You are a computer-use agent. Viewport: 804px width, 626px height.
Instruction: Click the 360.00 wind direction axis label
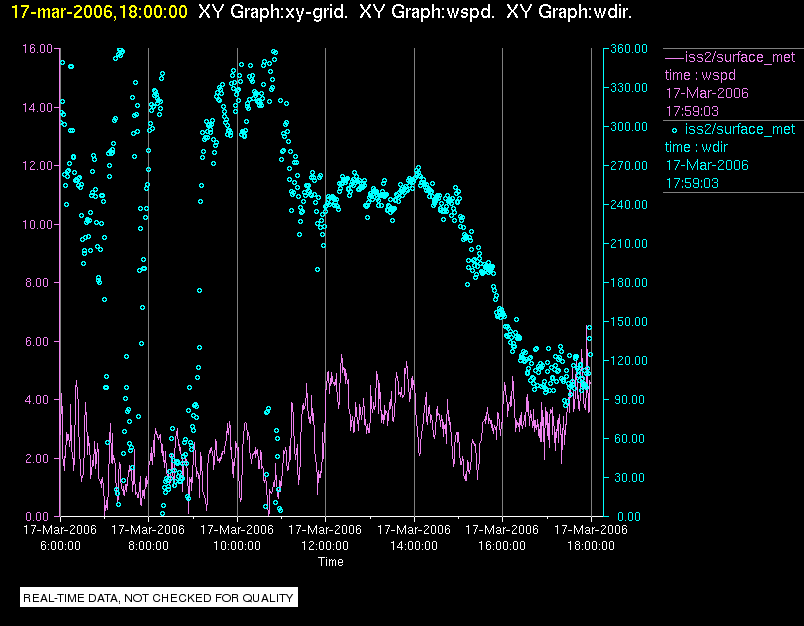(629, 49)
